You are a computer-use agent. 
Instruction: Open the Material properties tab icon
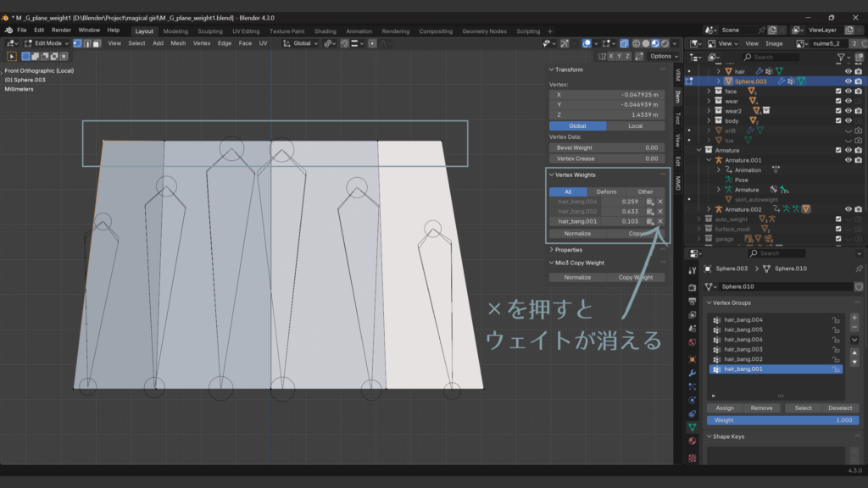693,441
